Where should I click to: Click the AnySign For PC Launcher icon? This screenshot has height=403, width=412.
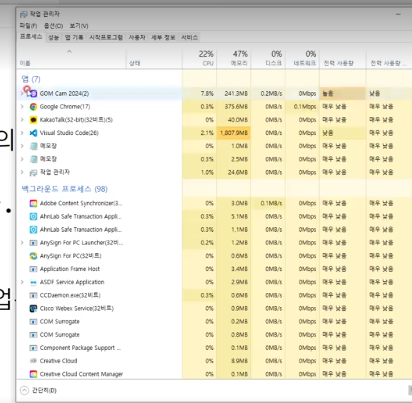(33, 243)
